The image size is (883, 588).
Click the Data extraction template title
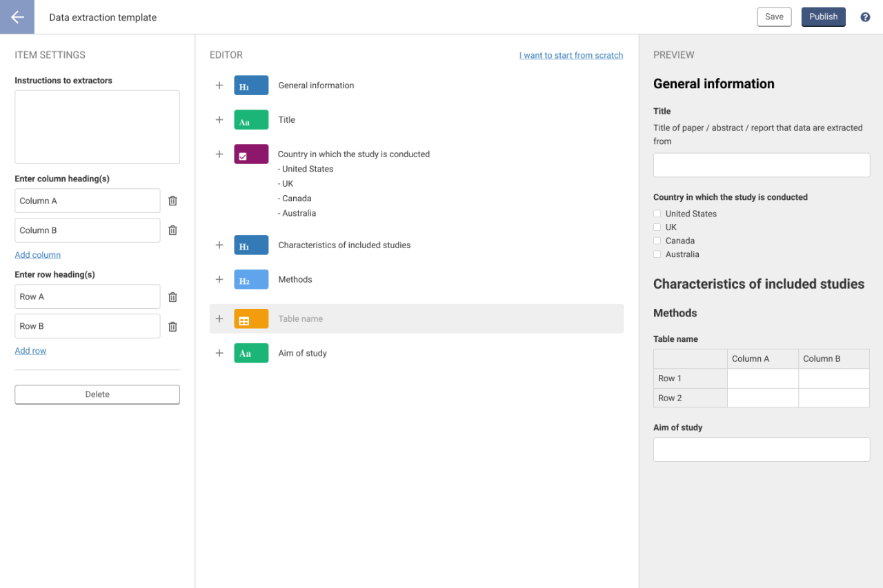point(103,17)
